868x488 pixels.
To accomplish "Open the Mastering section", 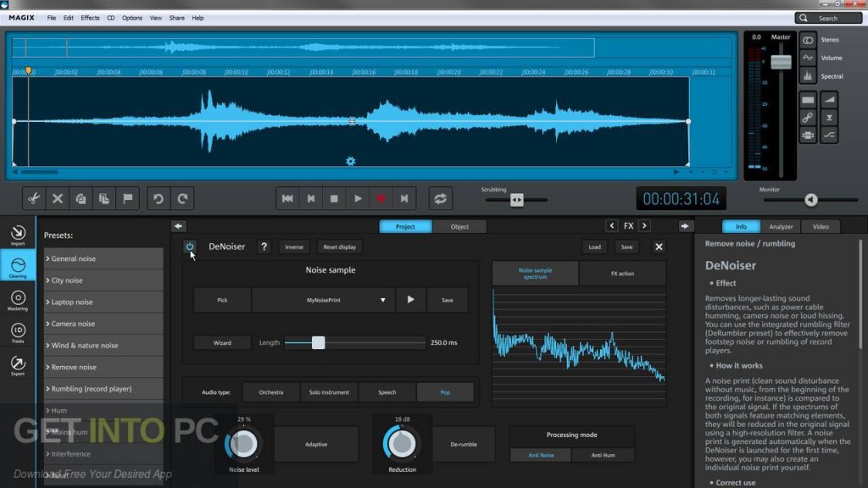I will 18,301.
